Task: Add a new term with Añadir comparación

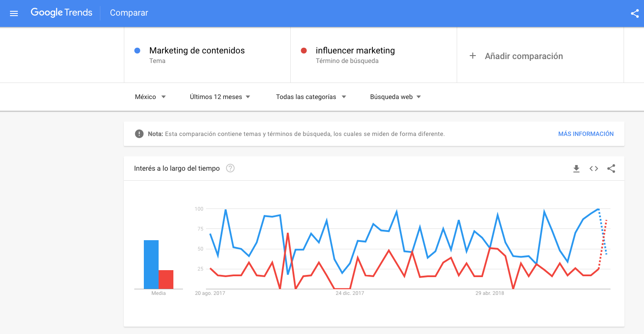Action: click(517, 56)
